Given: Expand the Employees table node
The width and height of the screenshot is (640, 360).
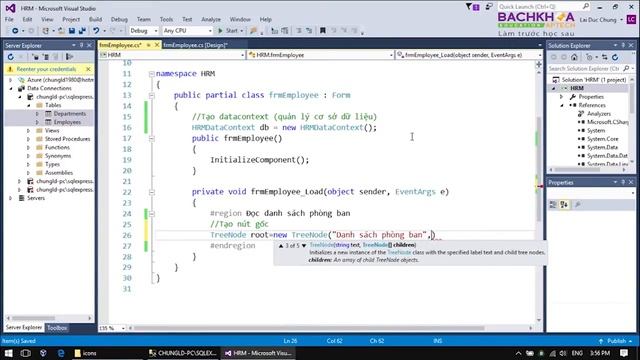Looking at the screenshot, I should (x=37, y=122).
